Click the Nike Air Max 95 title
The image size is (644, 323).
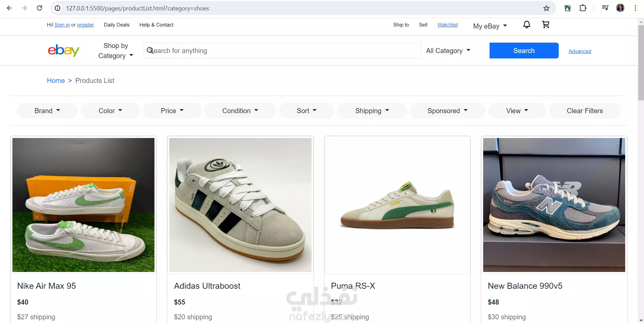click(46, 286)
